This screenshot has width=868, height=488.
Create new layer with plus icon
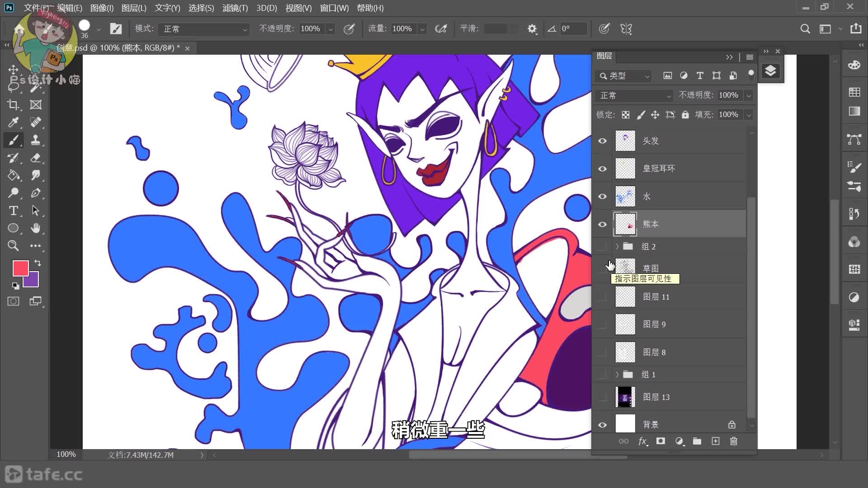pos(715,441)
